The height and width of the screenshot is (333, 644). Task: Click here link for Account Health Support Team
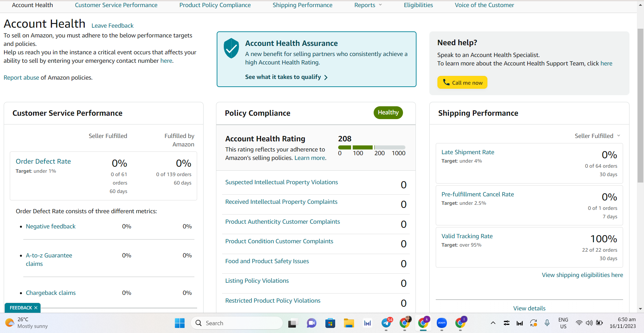[x=606, y=63]
